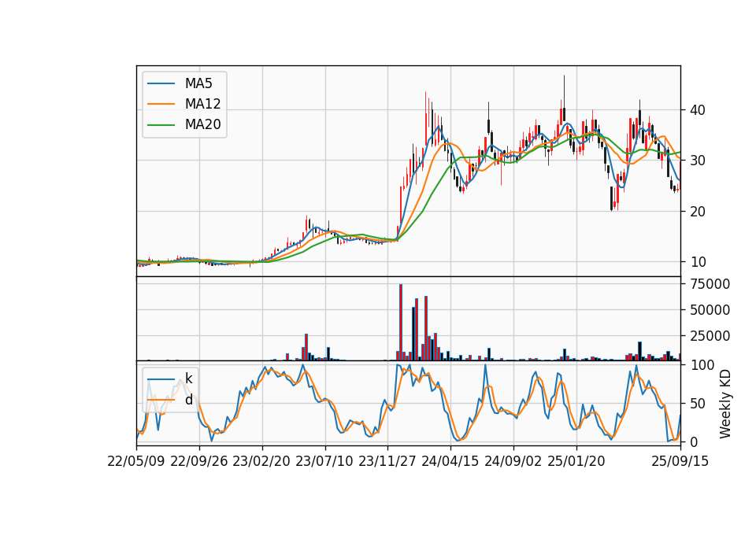The height and width of the screenshot is (543, 756).
Task: Click the 22/05/09 date tick label
Action: (136, 461)
